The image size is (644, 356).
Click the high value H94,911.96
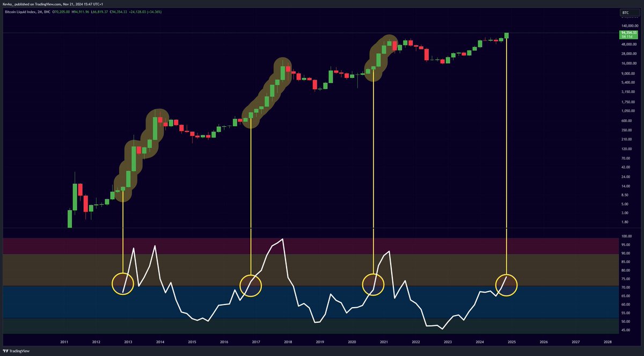pyautogui.click(x=80, y=12)
